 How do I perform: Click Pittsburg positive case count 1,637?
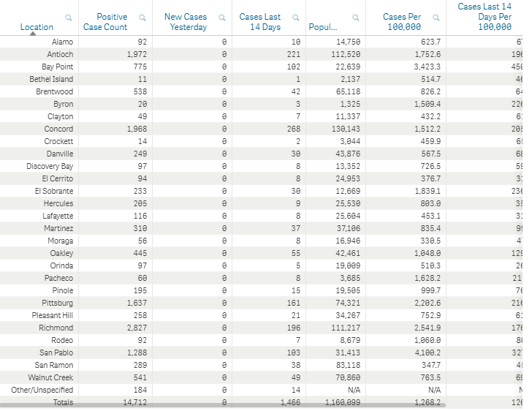point(137,303)
